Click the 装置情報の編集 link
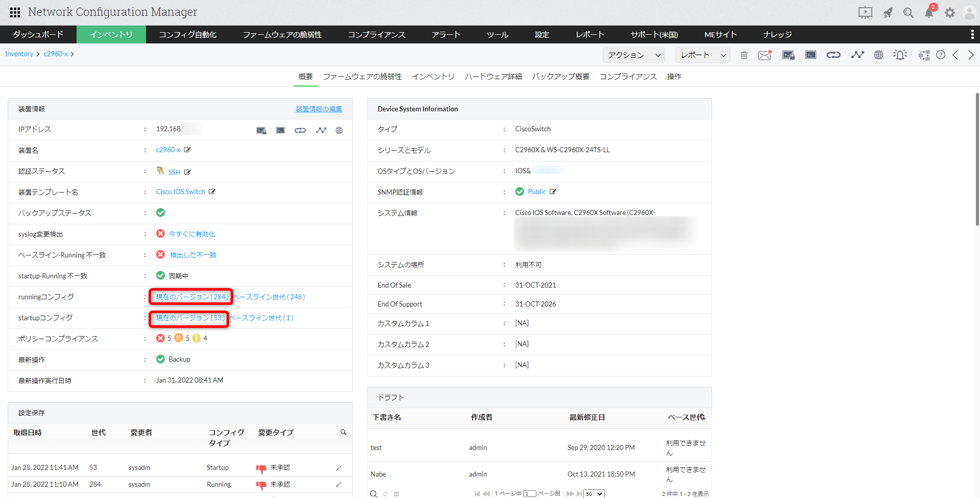 (x=318, y=109)
